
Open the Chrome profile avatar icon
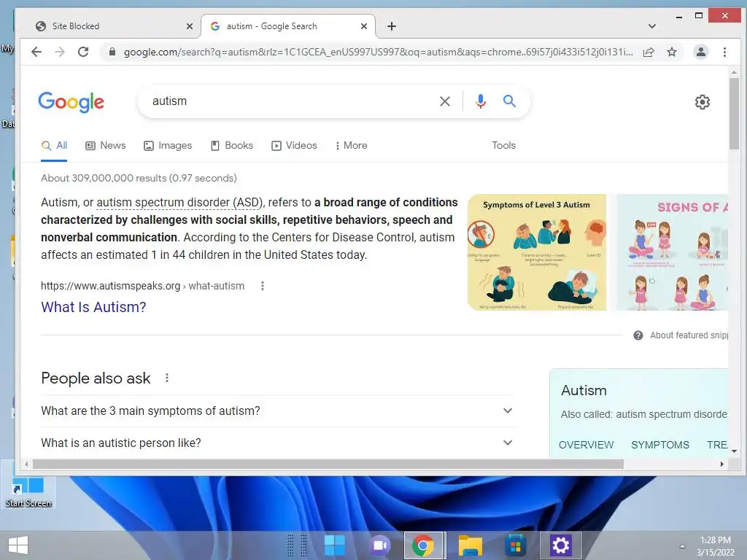pyautogui.click(x=701, y=52)
